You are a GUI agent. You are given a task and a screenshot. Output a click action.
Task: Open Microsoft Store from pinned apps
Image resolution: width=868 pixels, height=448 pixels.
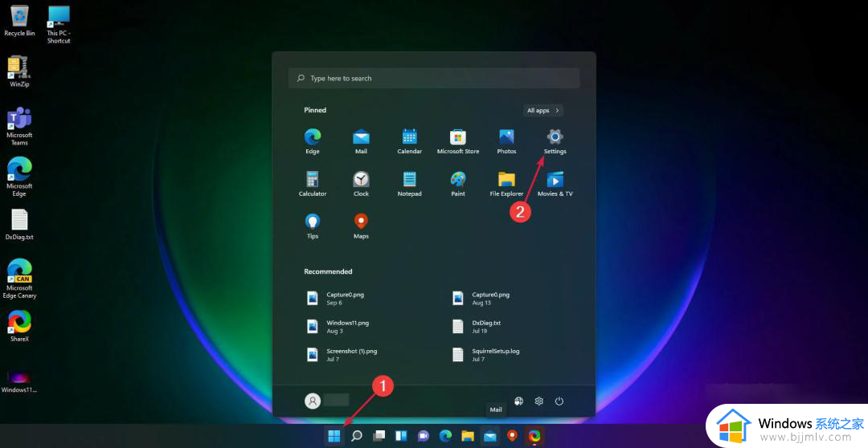point(458,141)
